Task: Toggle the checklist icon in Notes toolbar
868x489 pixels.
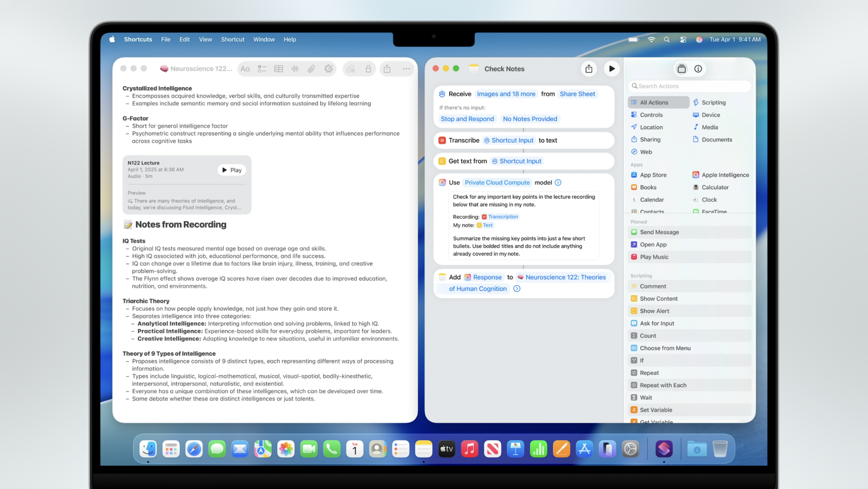Action: (x=262, y=69)
